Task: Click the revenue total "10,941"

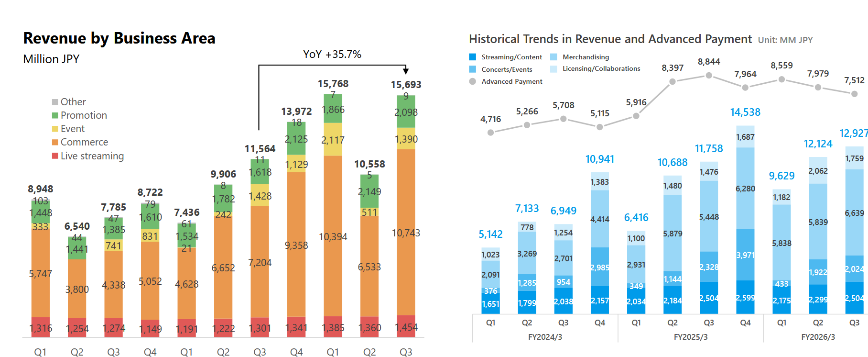Action: coord(600,159)
